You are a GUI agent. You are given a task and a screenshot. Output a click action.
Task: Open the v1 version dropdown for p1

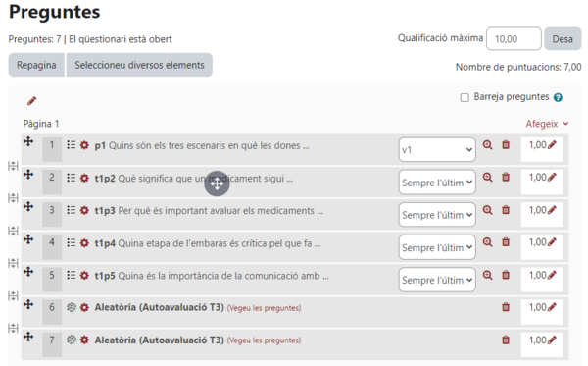tap(437, 150)
